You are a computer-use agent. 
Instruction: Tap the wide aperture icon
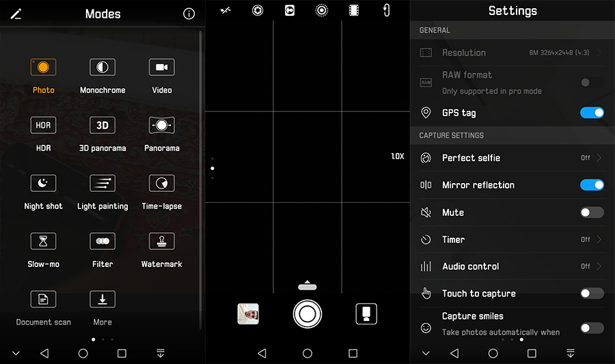click(258, 10)
